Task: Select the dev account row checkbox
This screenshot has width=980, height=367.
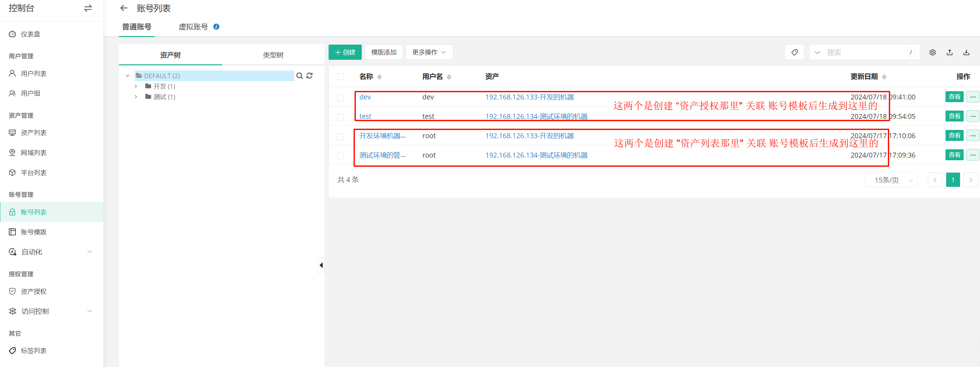Action: 340,97
